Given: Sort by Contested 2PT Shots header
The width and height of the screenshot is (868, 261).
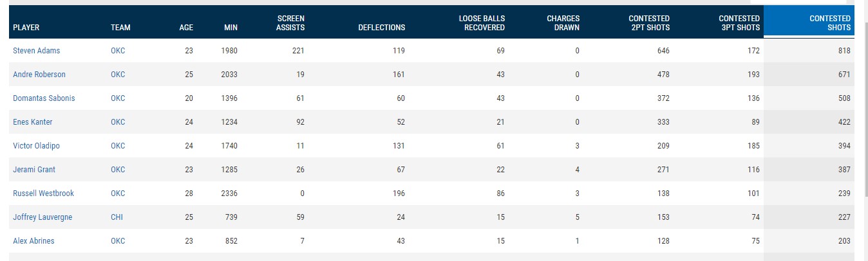Looking at the screenshot, I should point(648,23).
